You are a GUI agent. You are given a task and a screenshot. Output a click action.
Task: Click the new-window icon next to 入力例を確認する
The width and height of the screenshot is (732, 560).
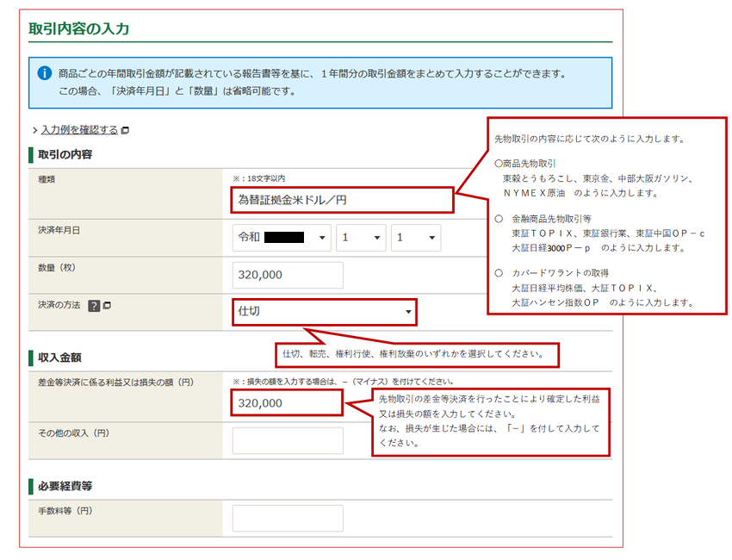125,130
